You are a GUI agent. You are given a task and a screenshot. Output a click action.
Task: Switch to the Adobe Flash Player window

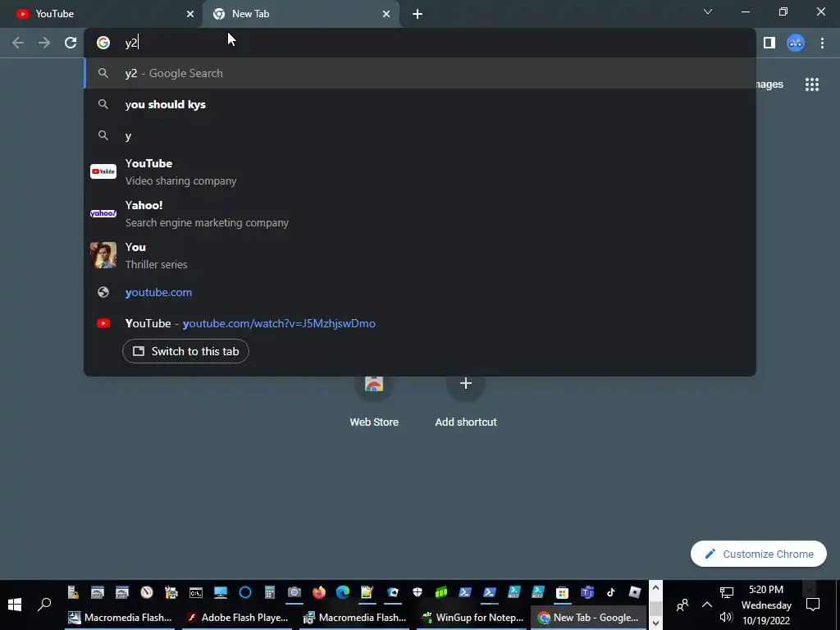pos(237,618)
